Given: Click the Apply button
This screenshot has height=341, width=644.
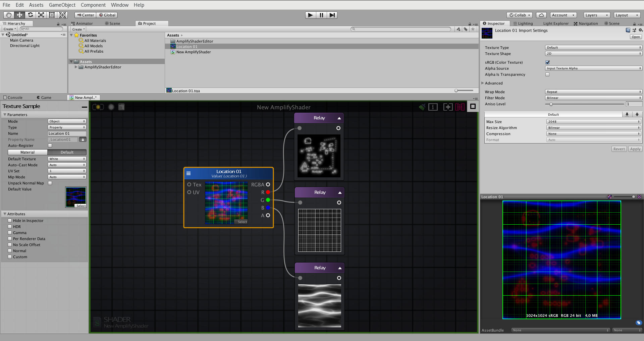Looking at the screenshot, I should 635,149.
